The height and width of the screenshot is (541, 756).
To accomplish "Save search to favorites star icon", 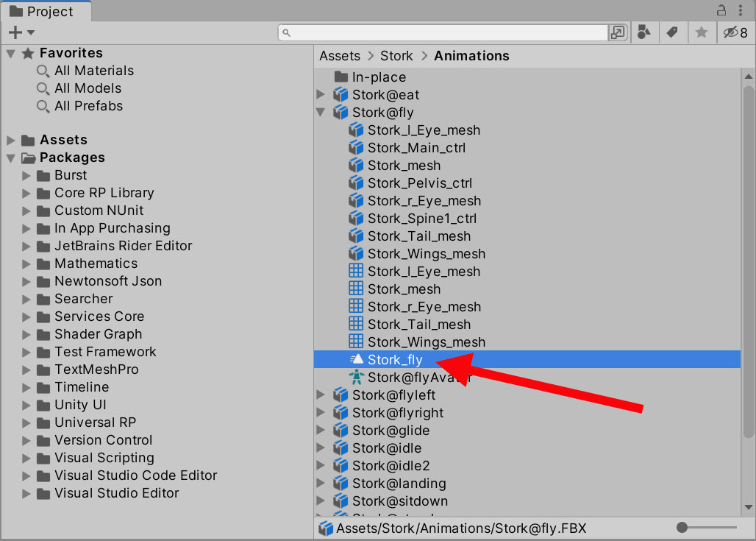I will click(702, 32).
